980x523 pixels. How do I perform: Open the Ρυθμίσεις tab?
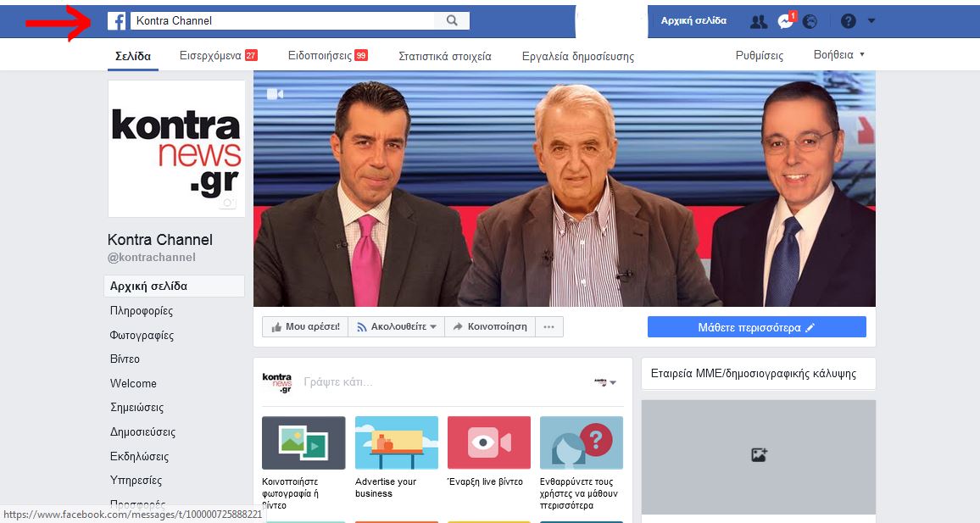(760, 56)
